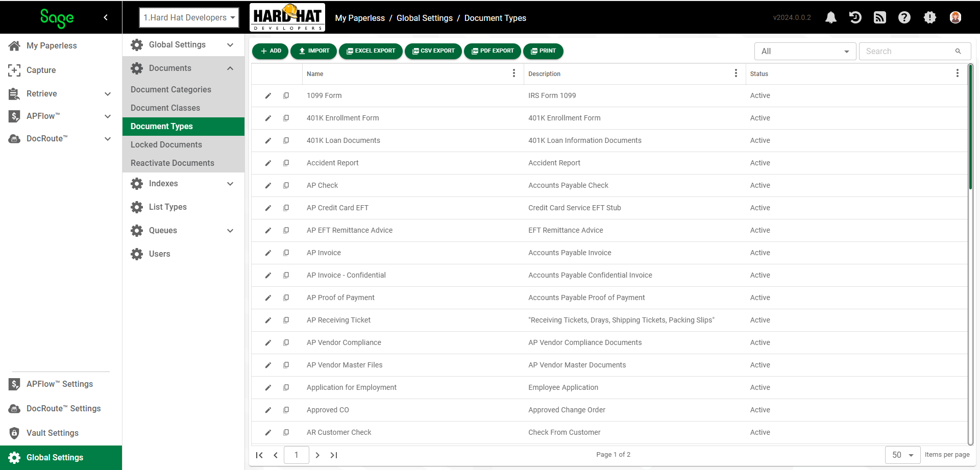The height and width of the screenshot is (470, 980).
Task: Edit the AR Customer Check row
Action: pyautogui.click(x=268, y=433)
